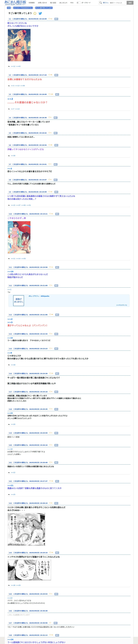Image resolution: width=138 pixels, height=644 pixels.
Task: Like post 9 with heart icon
Action: [49, 192]
